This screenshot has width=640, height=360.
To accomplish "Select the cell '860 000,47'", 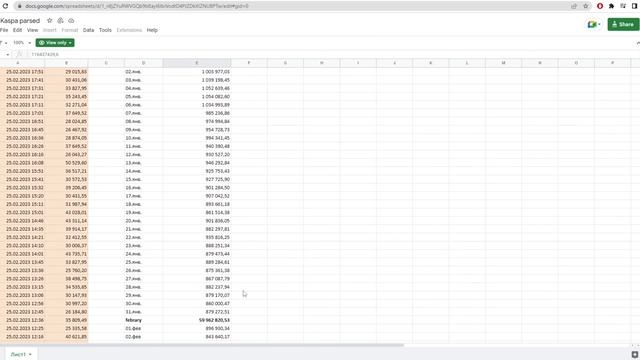I will [197, 304].
